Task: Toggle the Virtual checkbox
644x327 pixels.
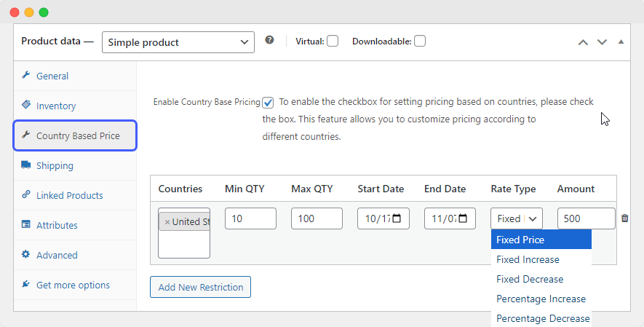Action: click(x=332, y=42)
